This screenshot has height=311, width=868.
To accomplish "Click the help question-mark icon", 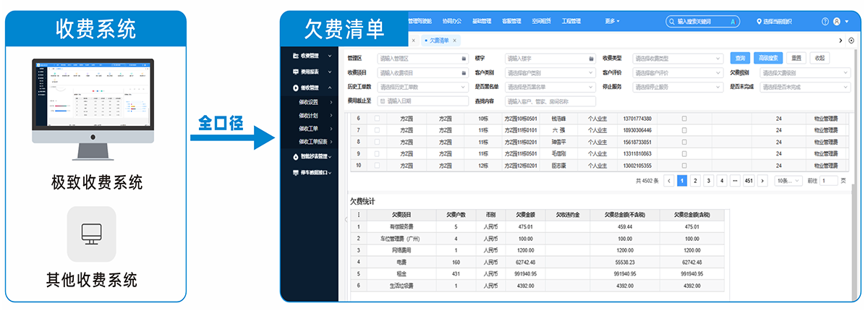I will (826, 22).
